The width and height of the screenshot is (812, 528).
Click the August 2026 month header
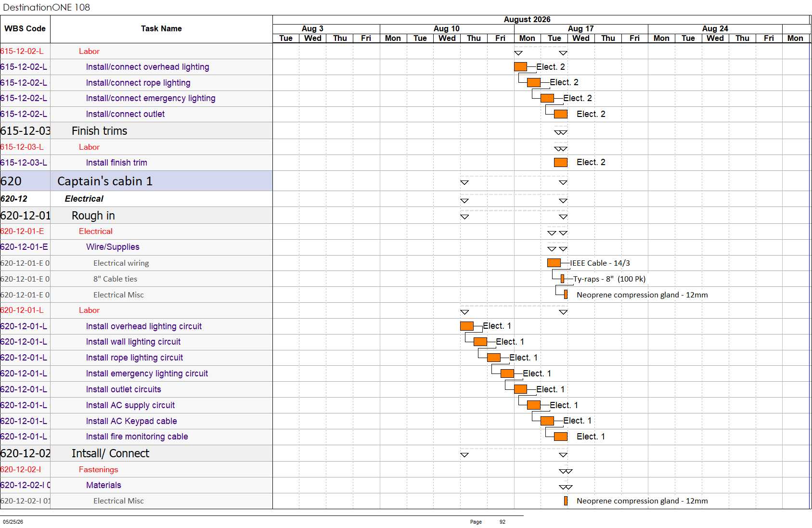(527, 20)
